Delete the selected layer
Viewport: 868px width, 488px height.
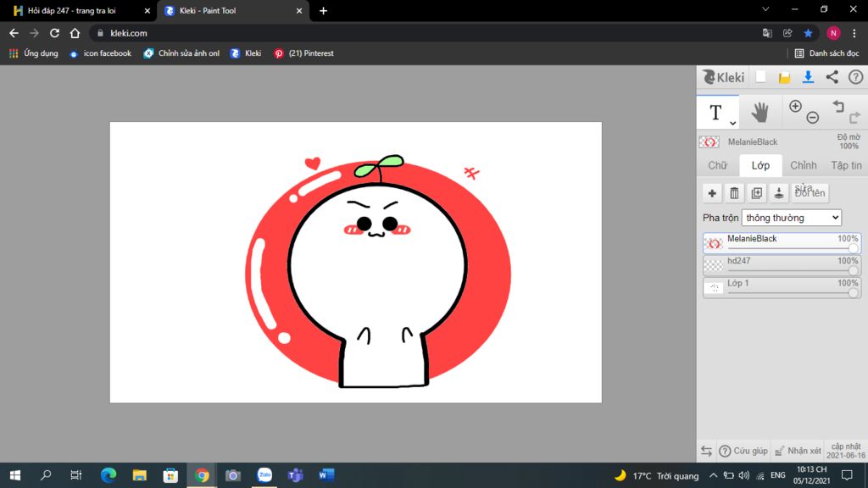(734, 193)
